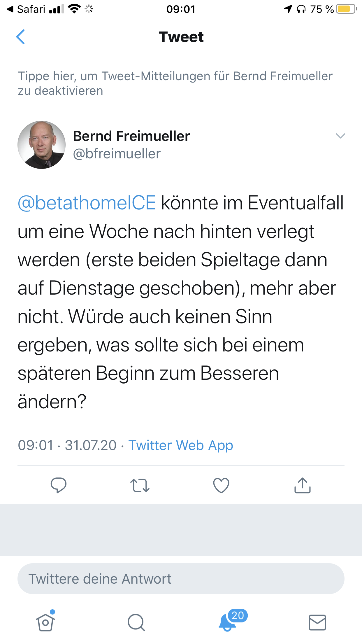The image size is (362, 644).
Task: Retweet this tweet
Action: click(140, 485)
